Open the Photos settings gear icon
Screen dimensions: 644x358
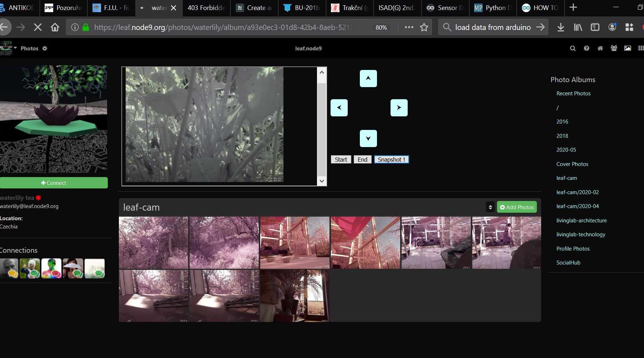[x=45, y=49]
